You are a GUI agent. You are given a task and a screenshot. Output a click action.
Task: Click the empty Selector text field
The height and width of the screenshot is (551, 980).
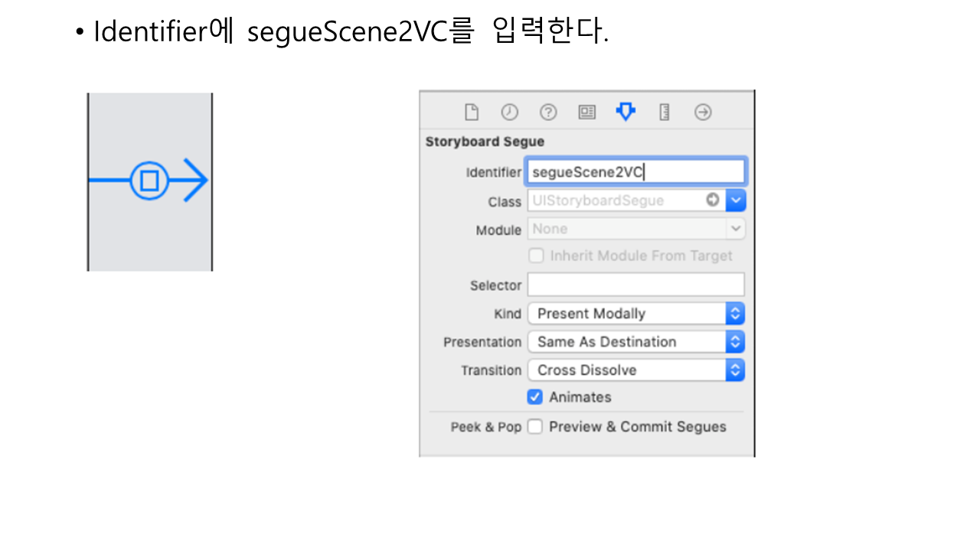pos(635,285)
